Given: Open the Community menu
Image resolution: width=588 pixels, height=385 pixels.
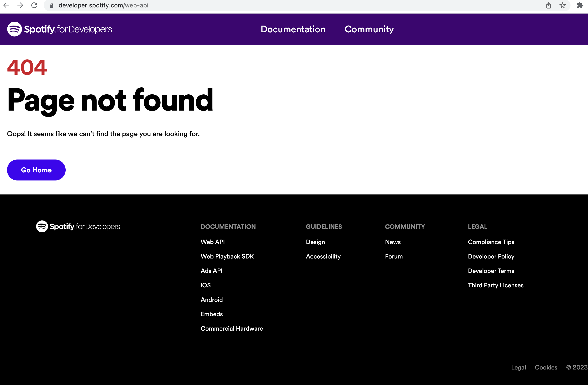Looking at the screenshot, I should tap(369, 29).
